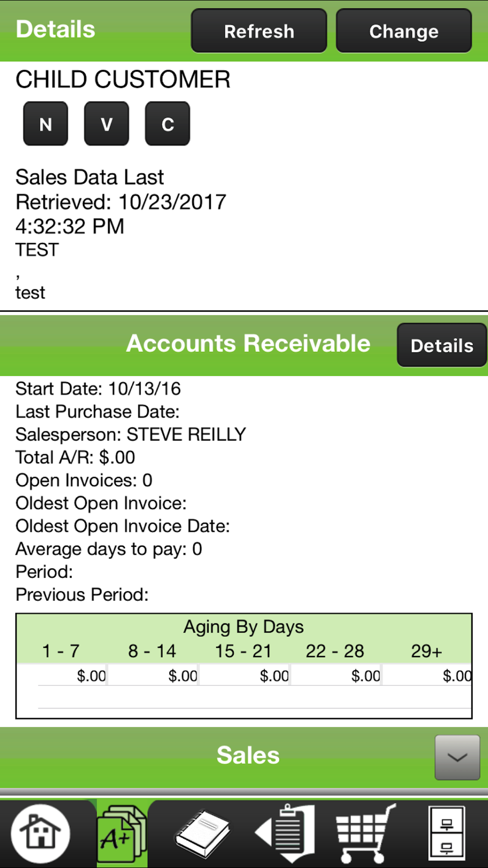Tap the file cabinet icon

point(447,834)
